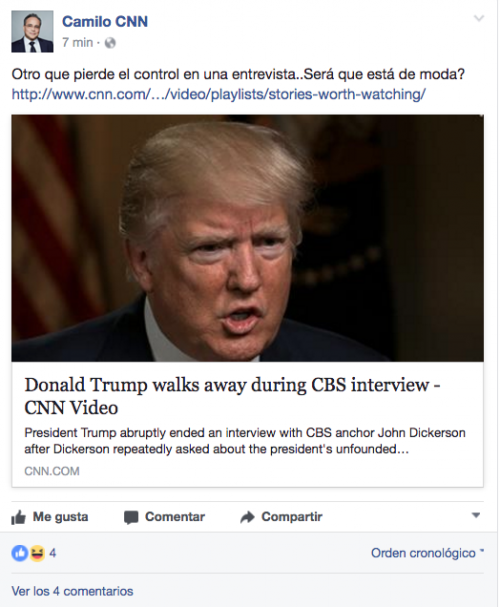Expand Ver los 4 comentarios

point(72,591)
